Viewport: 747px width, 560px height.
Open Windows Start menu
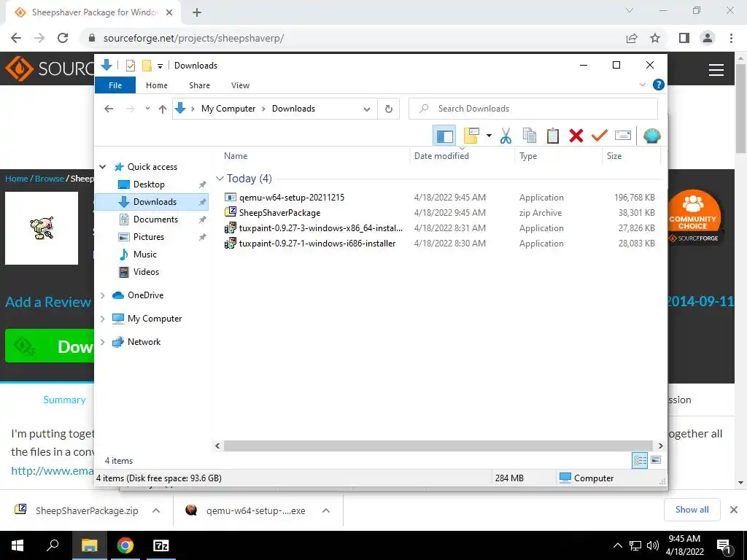18,545
